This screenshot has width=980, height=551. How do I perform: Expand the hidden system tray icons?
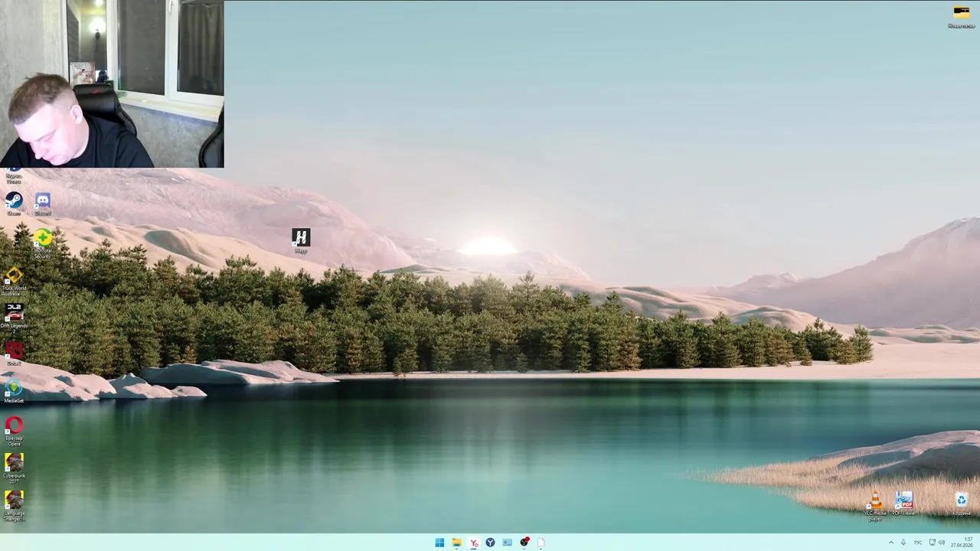coord(890,543)
